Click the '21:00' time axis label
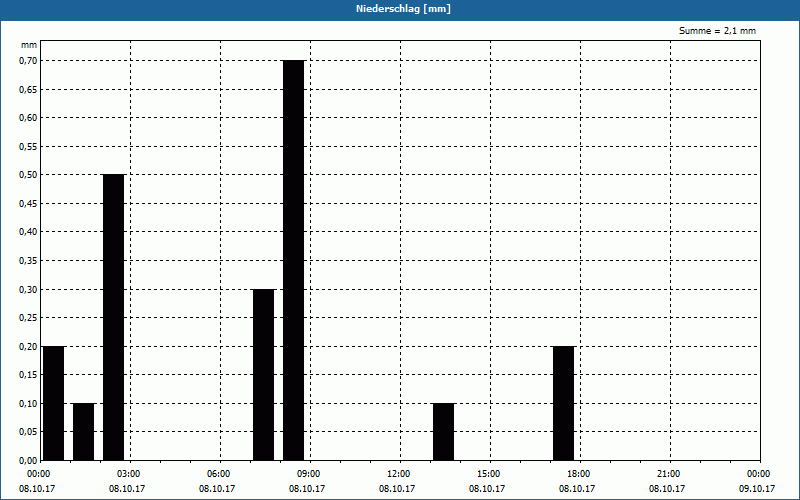Viewport: 800px width, 500px height. click(668, 474)
